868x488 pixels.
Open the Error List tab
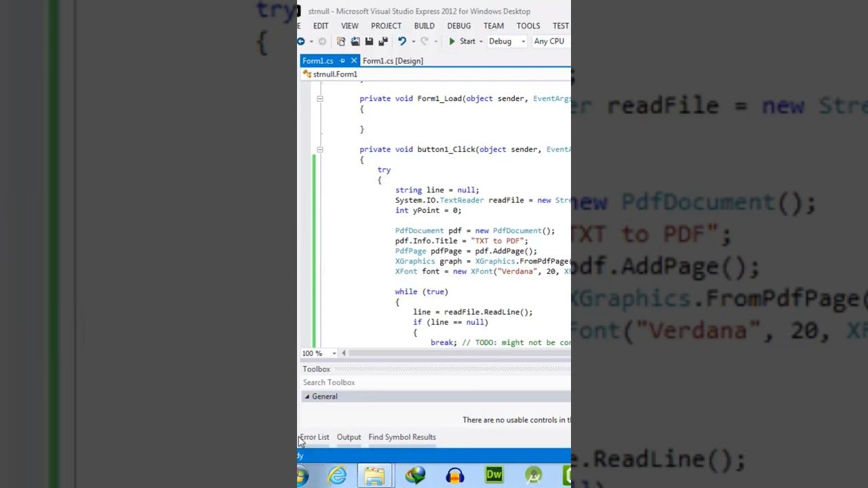[314, 437]
